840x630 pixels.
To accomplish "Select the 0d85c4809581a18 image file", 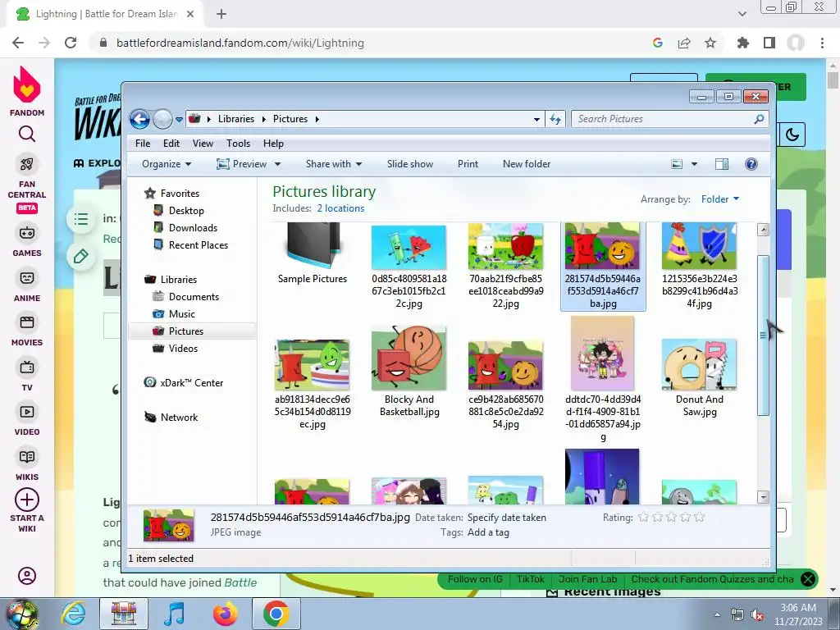I will pos(409,267).
